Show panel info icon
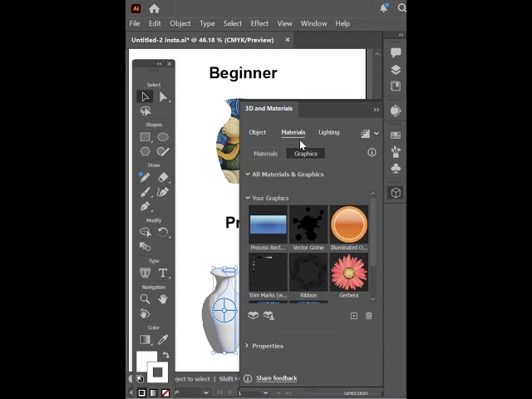 pos(372,152)
